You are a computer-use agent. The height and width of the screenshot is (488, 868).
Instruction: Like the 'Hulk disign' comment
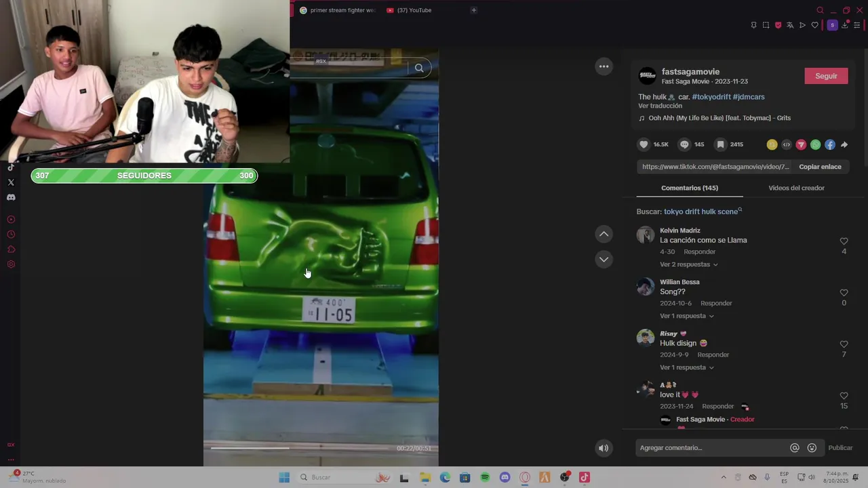[844, 344]
